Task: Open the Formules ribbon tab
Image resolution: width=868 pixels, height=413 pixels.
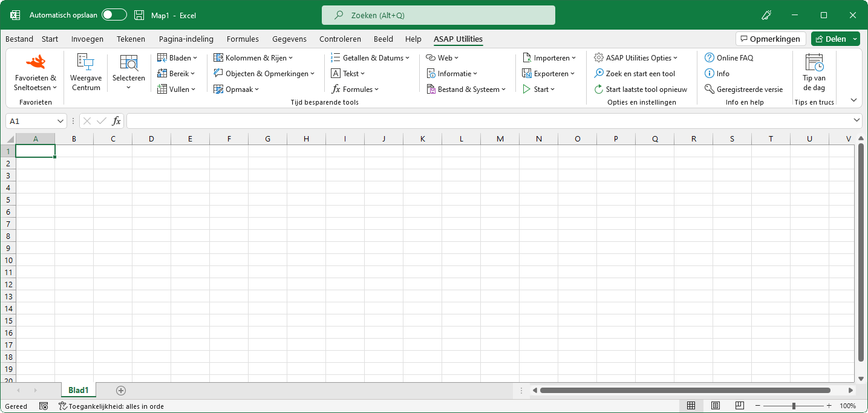Action: [x=243, y=39]
